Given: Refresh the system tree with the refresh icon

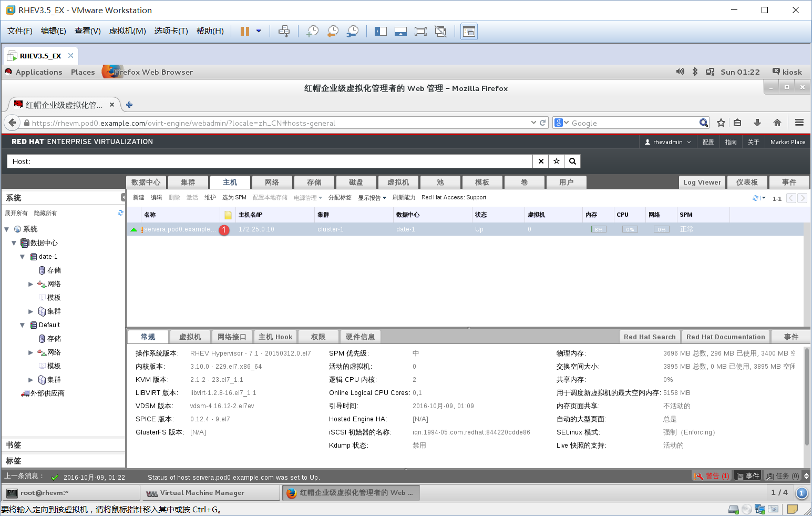Looking at the screenshot, I should [x=120, y=213].
